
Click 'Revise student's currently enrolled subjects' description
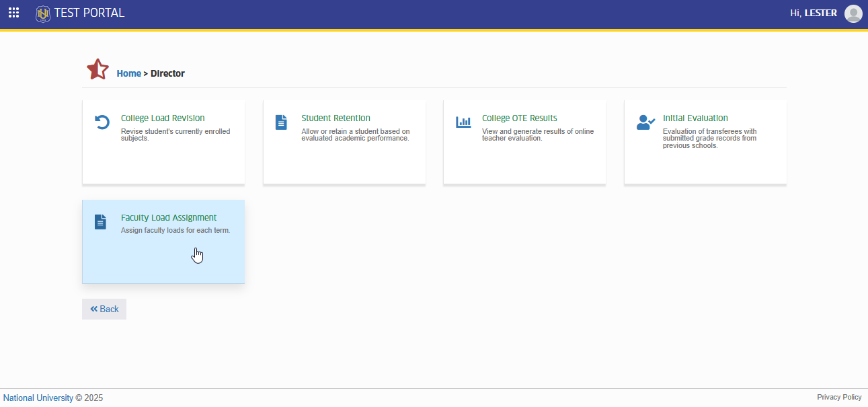point(175,135)
